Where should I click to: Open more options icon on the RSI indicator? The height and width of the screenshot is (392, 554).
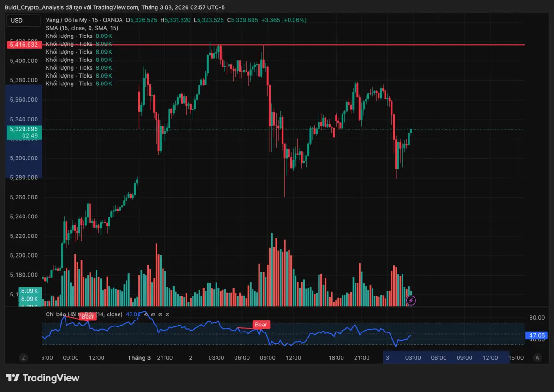point(167,314)
